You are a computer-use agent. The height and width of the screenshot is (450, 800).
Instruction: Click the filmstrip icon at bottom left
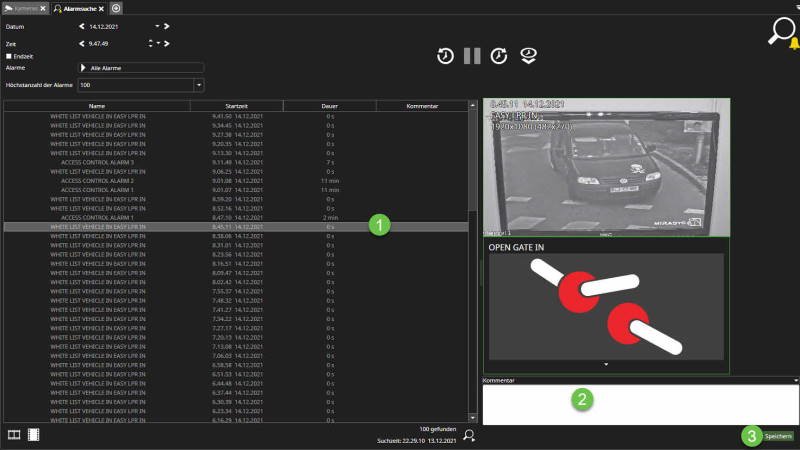click(34, 434)
